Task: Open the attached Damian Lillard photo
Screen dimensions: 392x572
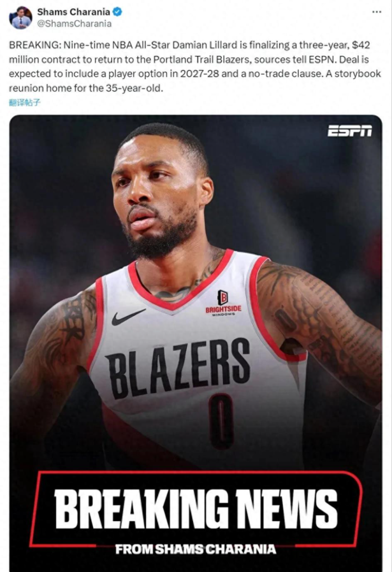Action: [195, 343]
